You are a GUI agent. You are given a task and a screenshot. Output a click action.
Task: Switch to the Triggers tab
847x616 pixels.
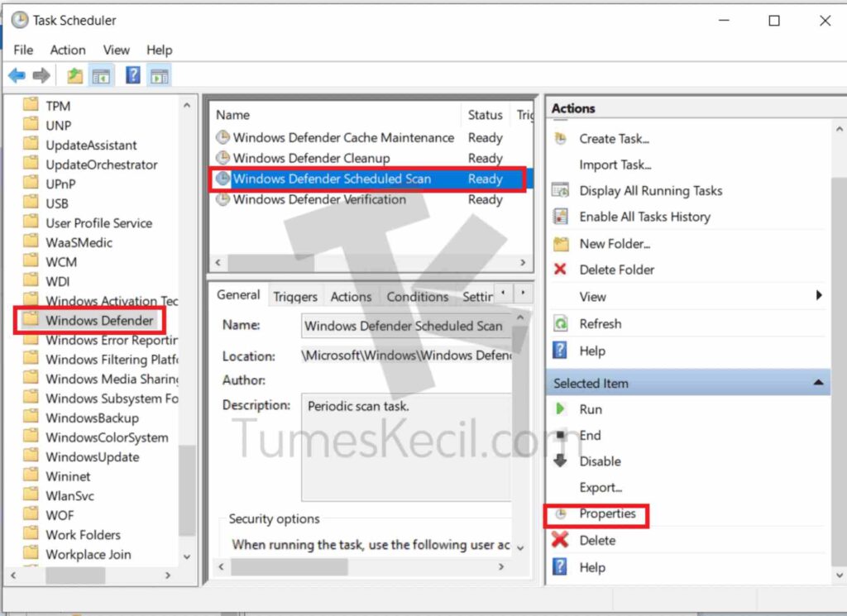(295, 296)
